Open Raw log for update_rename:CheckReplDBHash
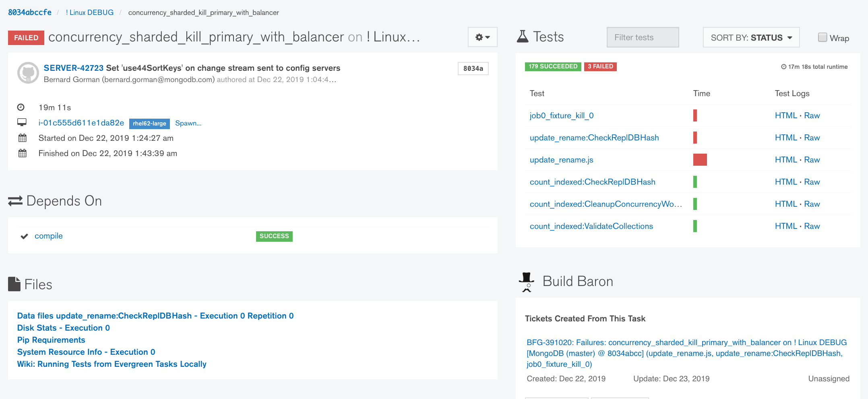 pyautogui.click(x=812, y=138)
